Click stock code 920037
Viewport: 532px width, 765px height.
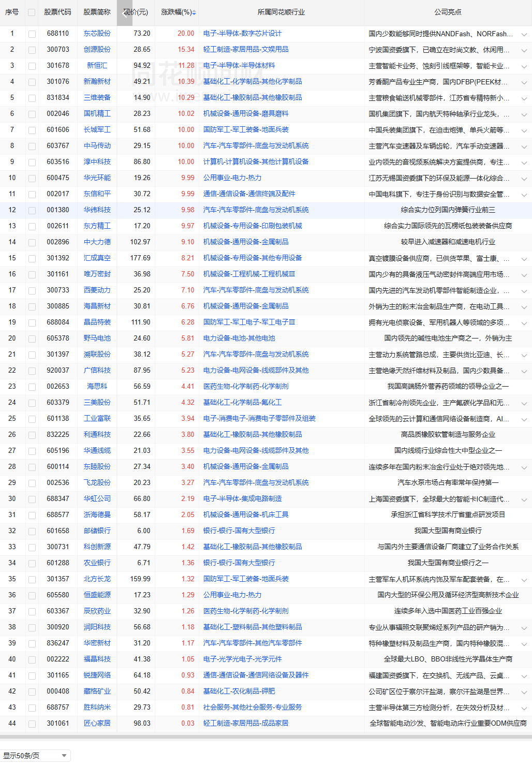pos(58,370)
